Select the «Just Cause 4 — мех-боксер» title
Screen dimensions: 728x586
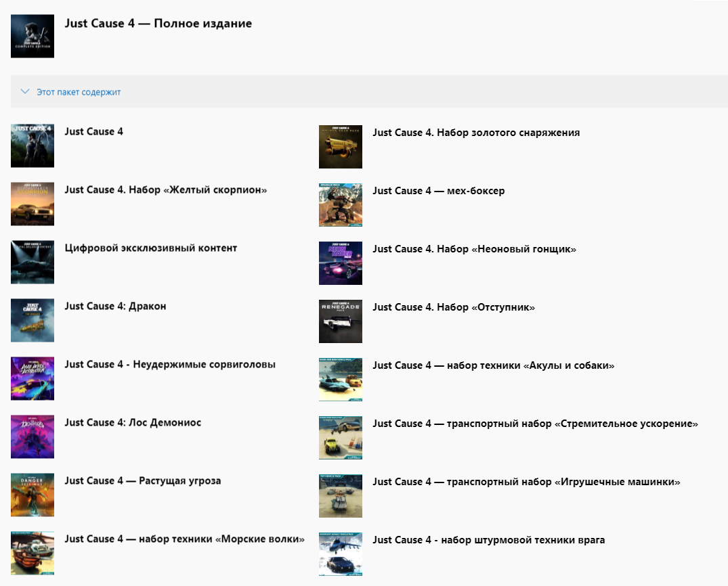tap(438, 191)
